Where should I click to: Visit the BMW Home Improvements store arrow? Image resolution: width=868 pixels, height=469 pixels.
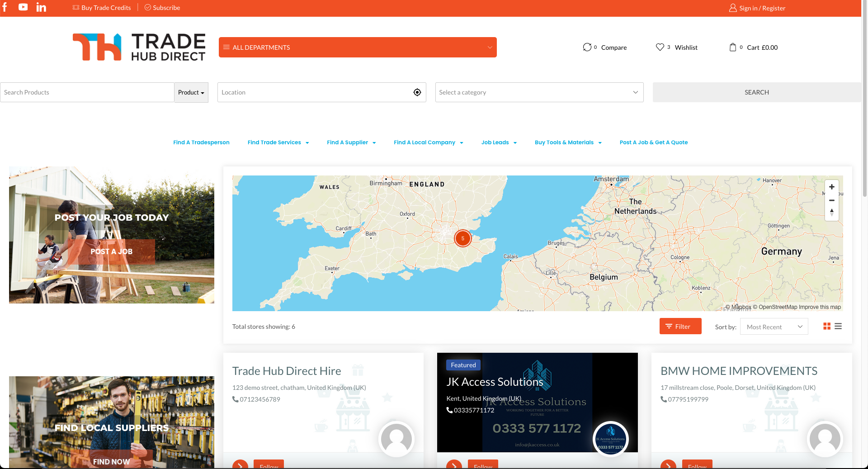coord(668,464)
